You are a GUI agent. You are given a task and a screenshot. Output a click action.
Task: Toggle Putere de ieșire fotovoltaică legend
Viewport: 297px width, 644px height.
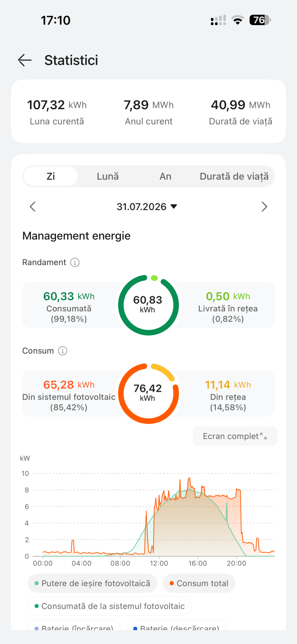coord(92,583)
